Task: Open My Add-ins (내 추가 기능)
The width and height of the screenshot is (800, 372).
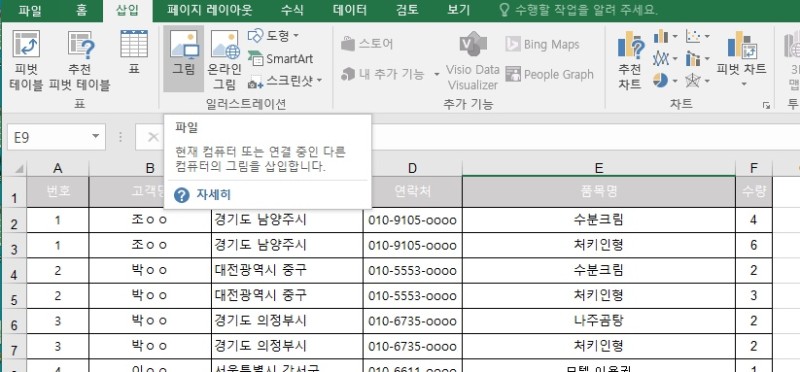Action: (x=390, y=75)
